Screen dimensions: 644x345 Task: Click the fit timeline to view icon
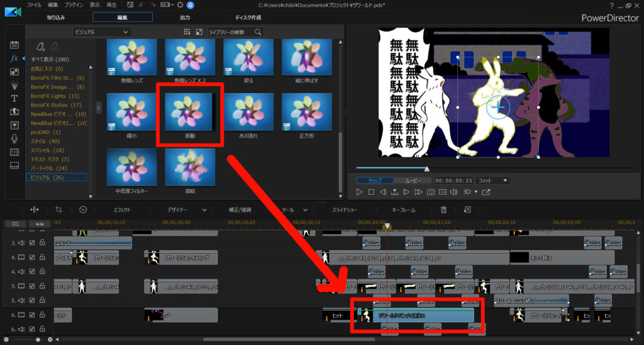pyautogui.click(x=40, y=224)
